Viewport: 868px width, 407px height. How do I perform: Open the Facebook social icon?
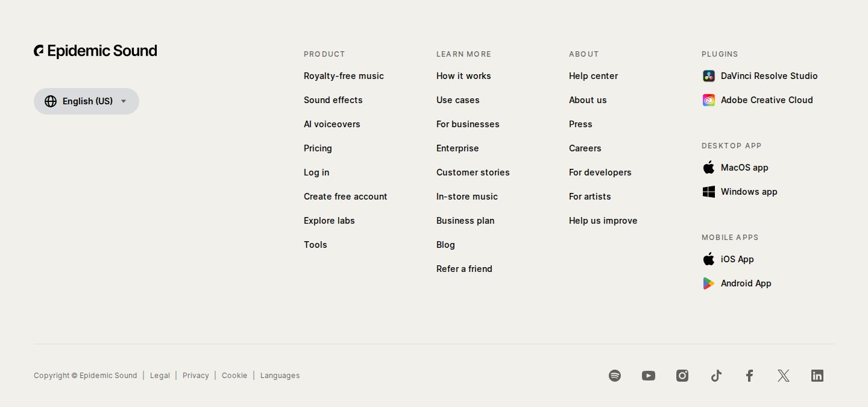click(750, 376)
